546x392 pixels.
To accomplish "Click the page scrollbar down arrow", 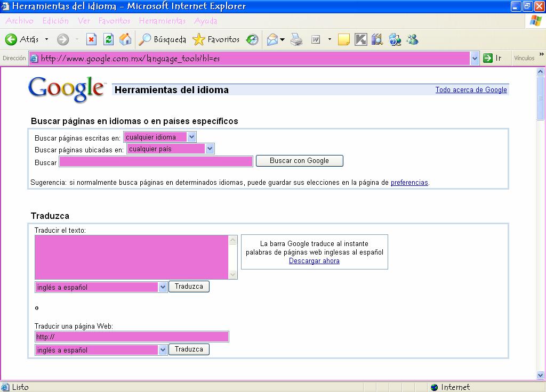I will 541,375.
